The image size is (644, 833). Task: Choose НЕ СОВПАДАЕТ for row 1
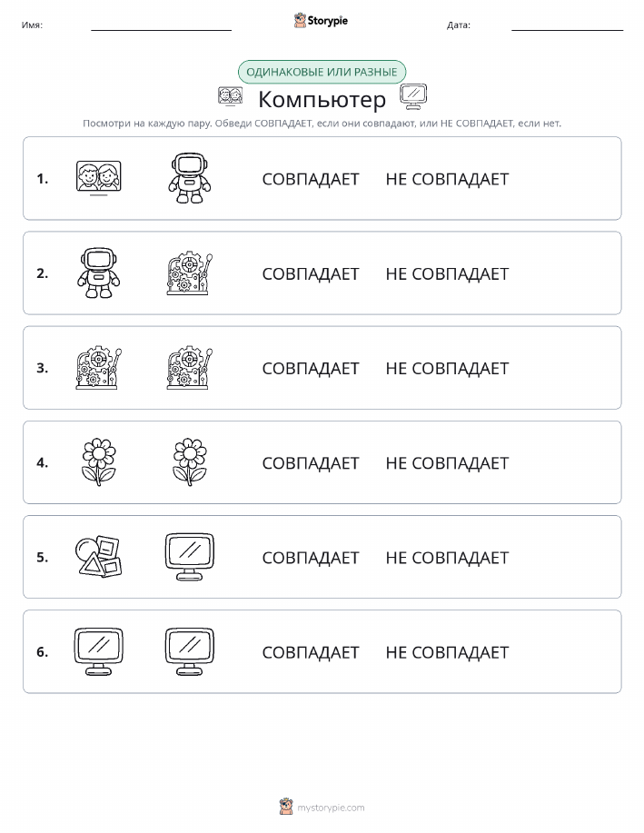(x=448, y=179)
